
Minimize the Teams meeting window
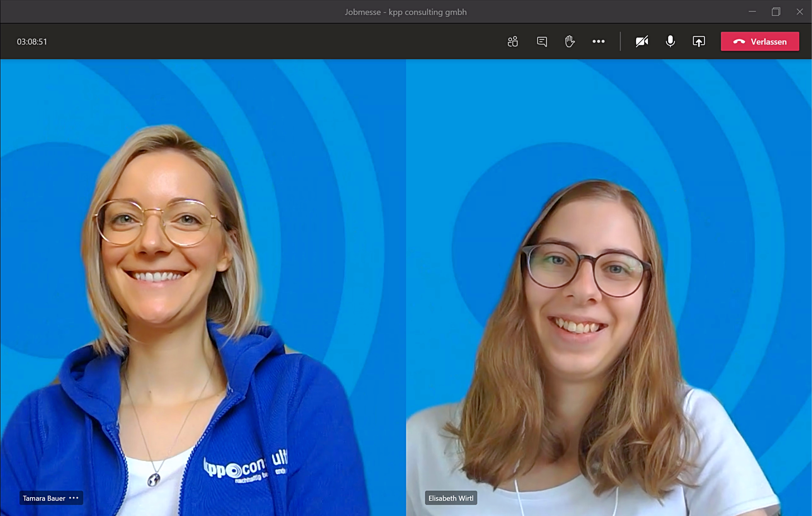coord(752,12)
